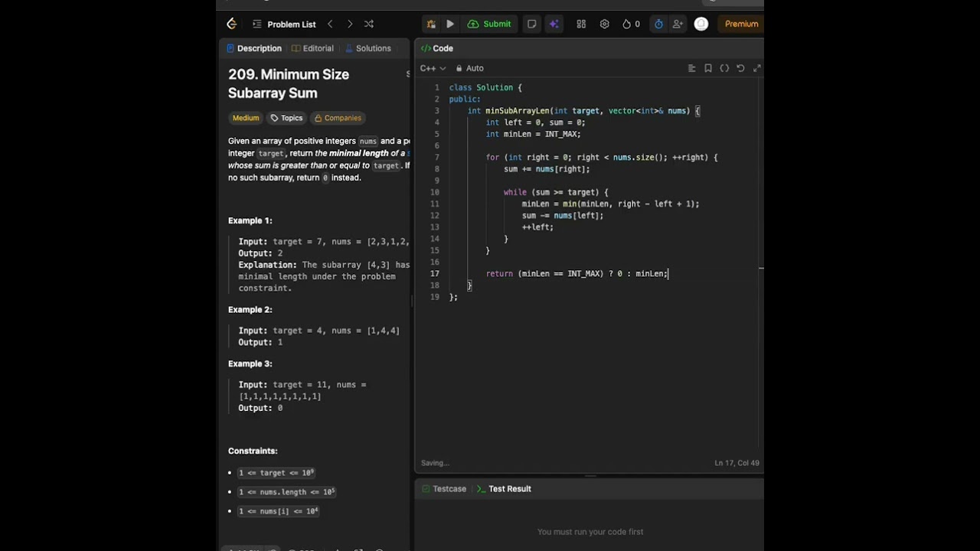Click constraint 1 <= target <= 10^9

[276, 473]
